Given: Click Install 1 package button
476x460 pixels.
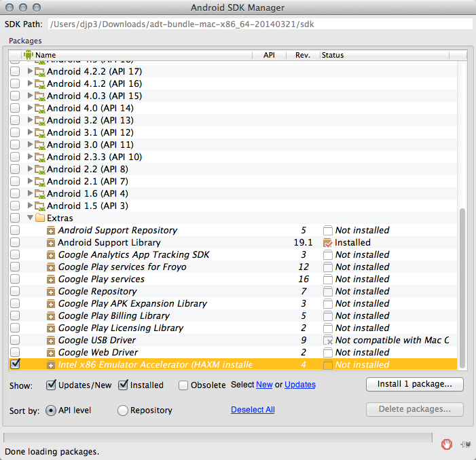Looking at the screenshot, I should [414, 385].
